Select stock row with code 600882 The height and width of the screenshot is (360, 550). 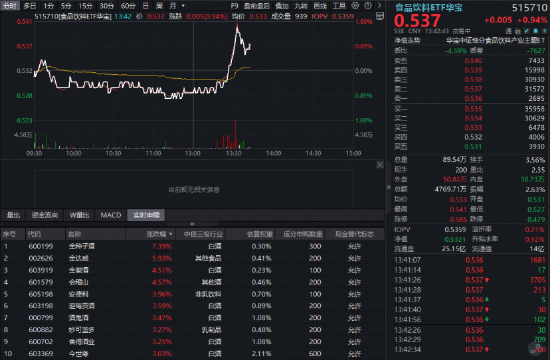(x=192, y=330)
